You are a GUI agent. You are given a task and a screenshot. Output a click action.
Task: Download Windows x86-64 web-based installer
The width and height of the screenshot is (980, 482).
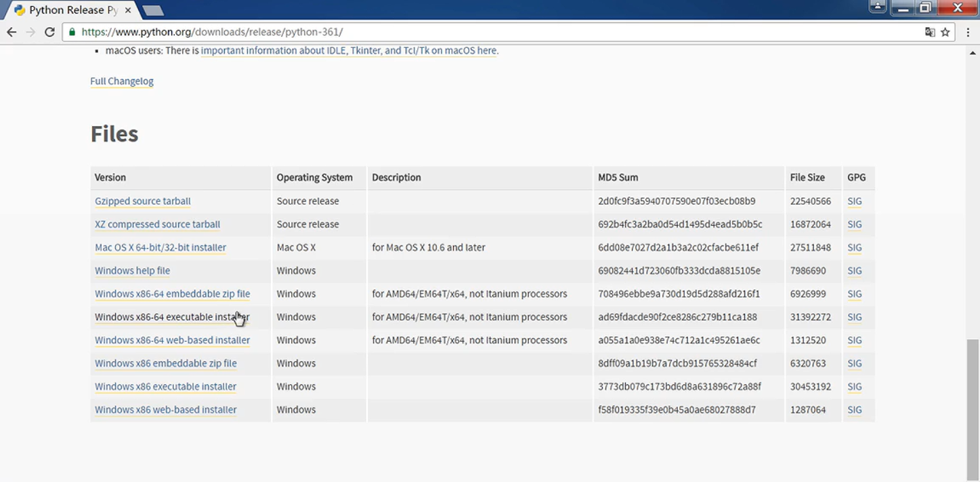point(173,340)
